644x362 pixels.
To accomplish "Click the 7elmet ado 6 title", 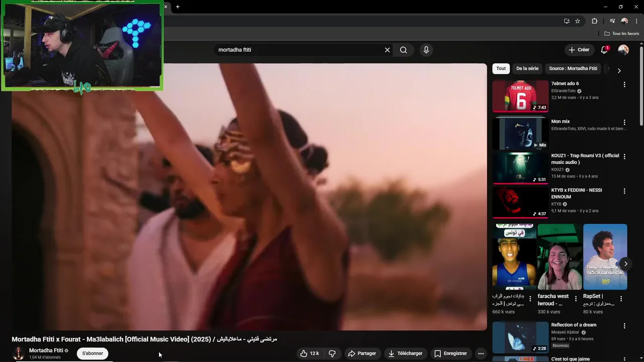I will [565, 83].
